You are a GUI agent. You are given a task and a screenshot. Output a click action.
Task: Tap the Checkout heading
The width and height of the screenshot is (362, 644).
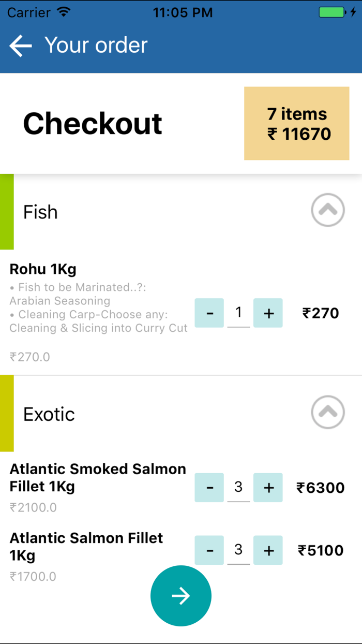[92, 123]
